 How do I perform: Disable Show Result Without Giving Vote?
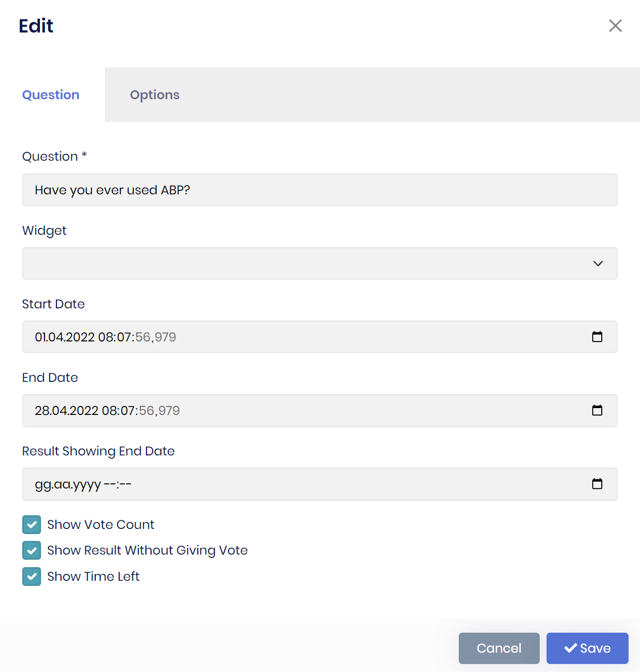tap(31, 550)
